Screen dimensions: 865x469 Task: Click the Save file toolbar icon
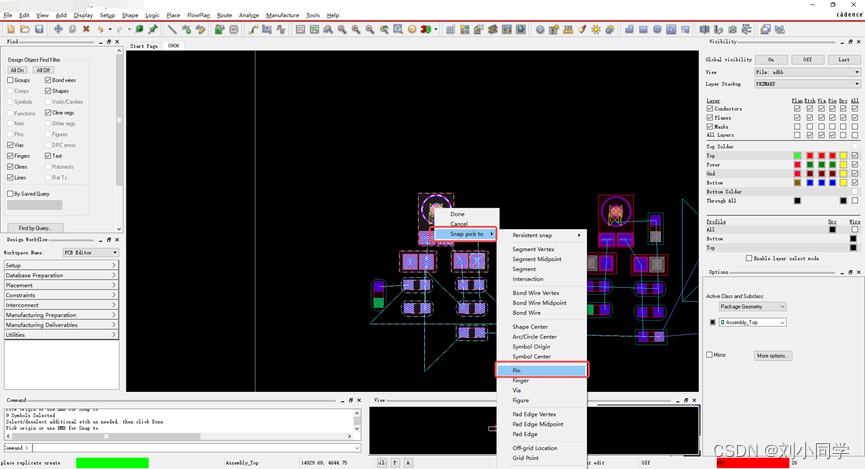39,29
